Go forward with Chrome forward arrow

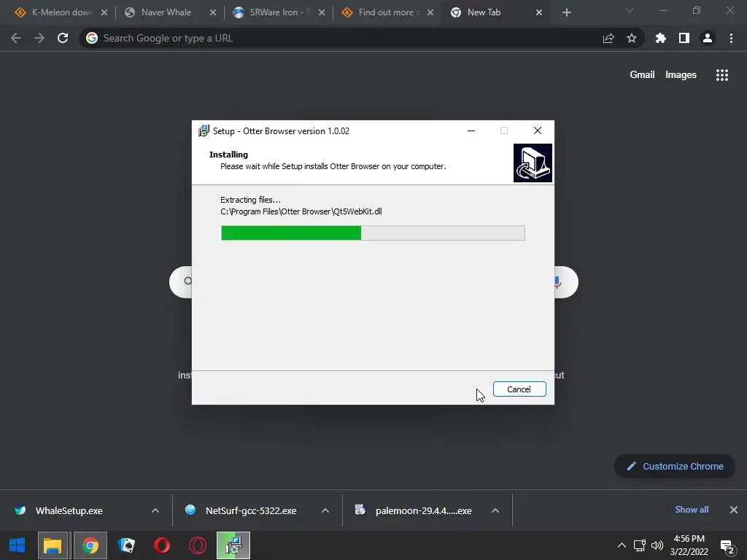[x=39, y=38]
